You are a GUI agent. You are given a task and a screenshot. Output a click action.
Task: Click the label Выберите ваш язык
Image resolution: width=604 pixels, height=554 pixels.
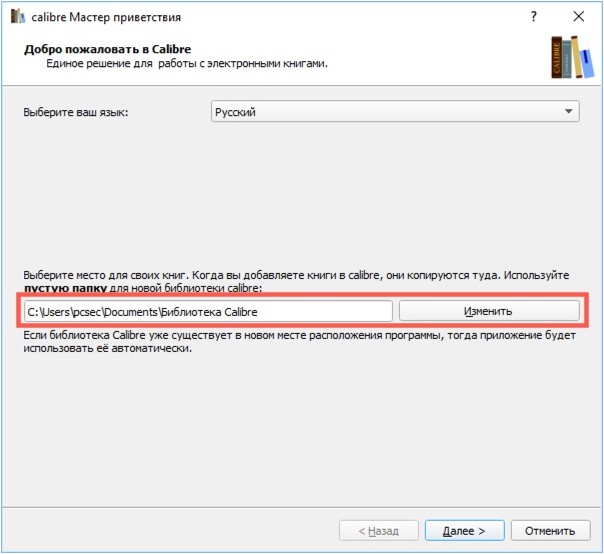[x=76, y=112]
